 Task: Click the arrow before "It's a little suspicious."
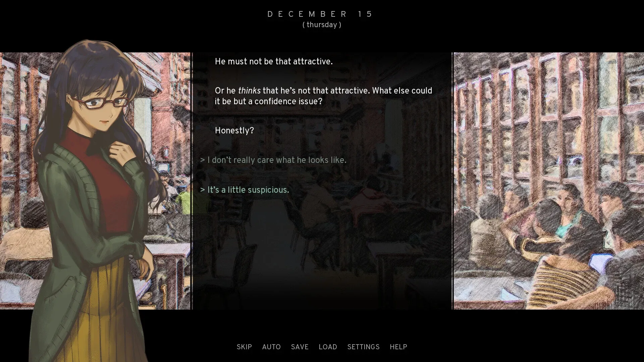click(x=202, y=190)
